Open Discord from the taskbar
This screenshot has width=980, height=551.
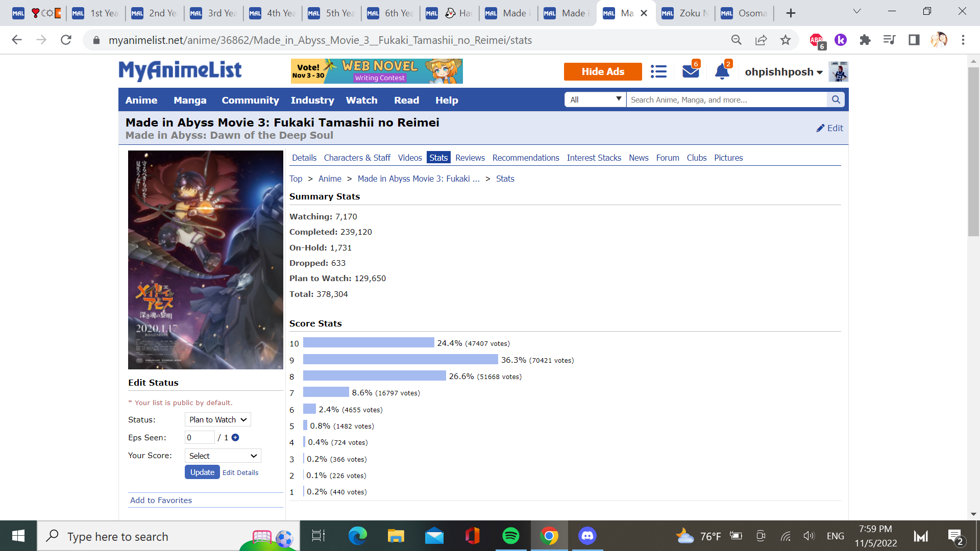click(587, 536)
